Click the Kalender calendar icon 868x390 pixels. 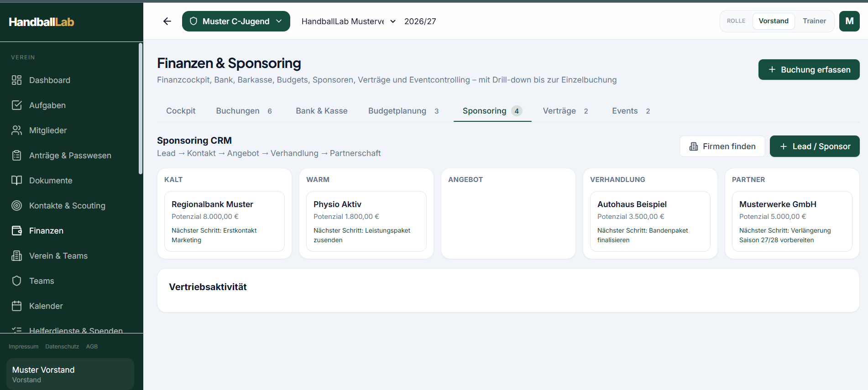16,306
